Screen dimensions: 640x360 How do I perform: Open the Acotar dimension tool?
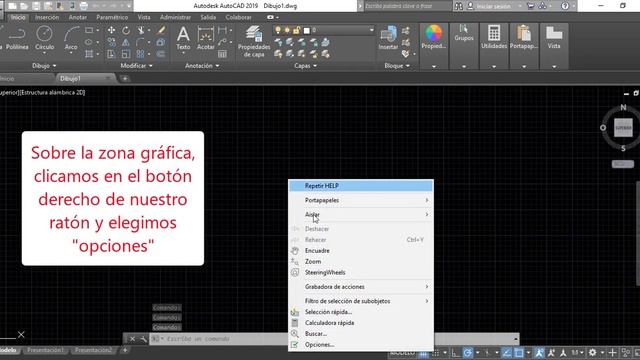coord(205,38)
